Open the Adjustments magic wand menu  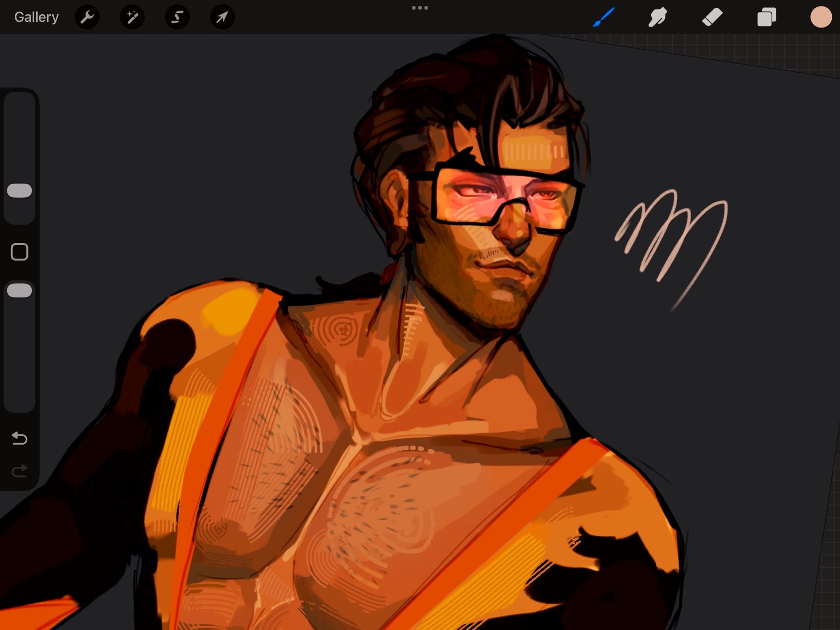tap(132, 17)
